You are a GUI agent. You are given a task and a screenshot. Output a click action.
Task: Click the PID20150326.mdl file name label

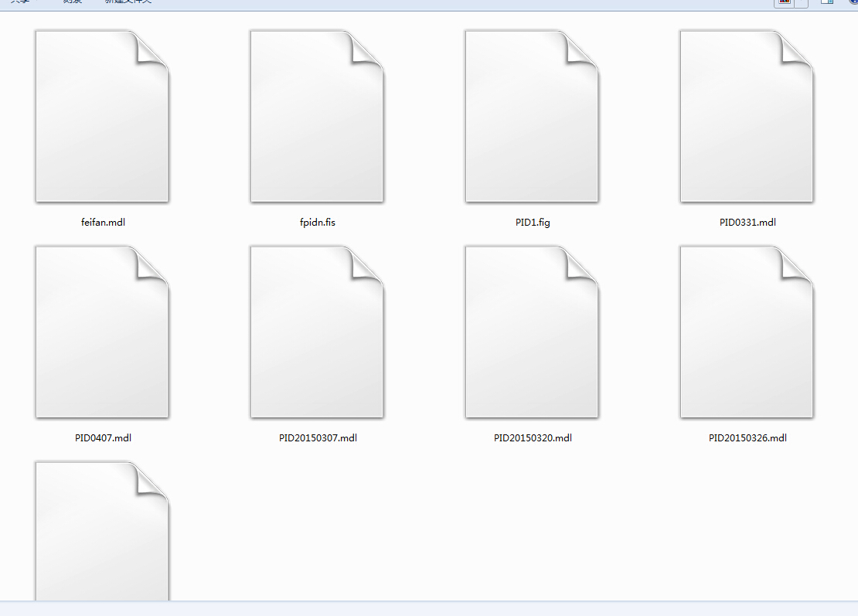pyautogui.click(x=748, y=437)
